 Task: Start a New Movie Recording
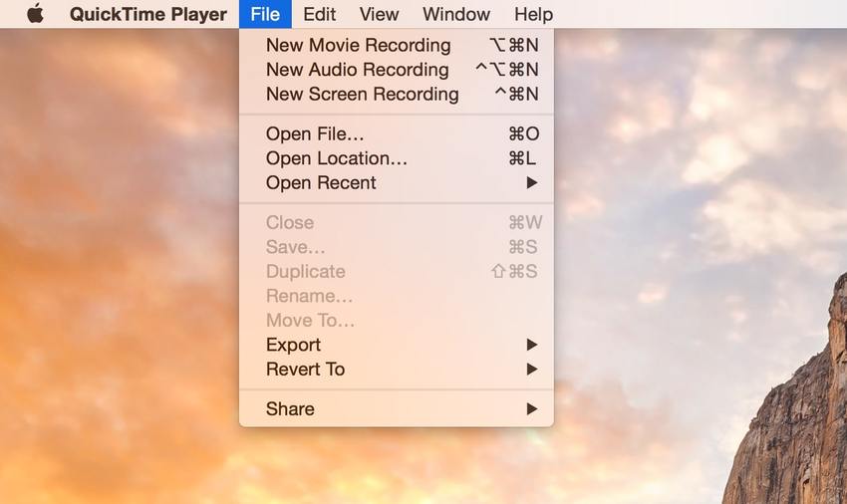397,45
